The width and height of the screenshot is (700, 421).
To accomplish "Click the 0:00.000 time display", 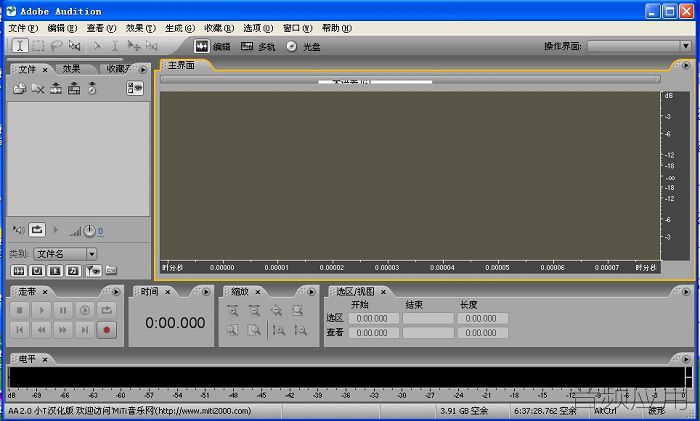I will tap(175, 323).
